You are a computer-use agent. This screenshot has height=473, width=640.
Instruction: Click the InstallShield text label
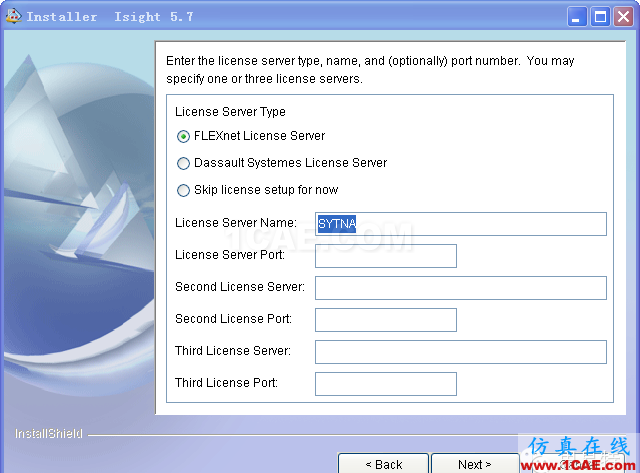click(x=49, y=433)
